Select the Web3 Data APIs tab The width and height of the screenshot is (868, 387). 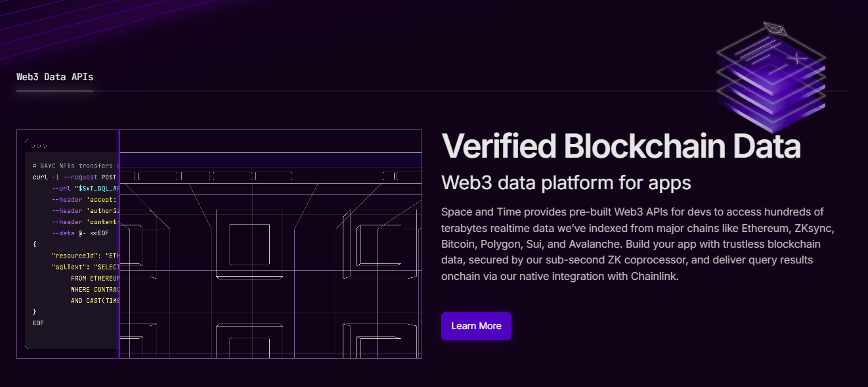click(x=55, y=77)
